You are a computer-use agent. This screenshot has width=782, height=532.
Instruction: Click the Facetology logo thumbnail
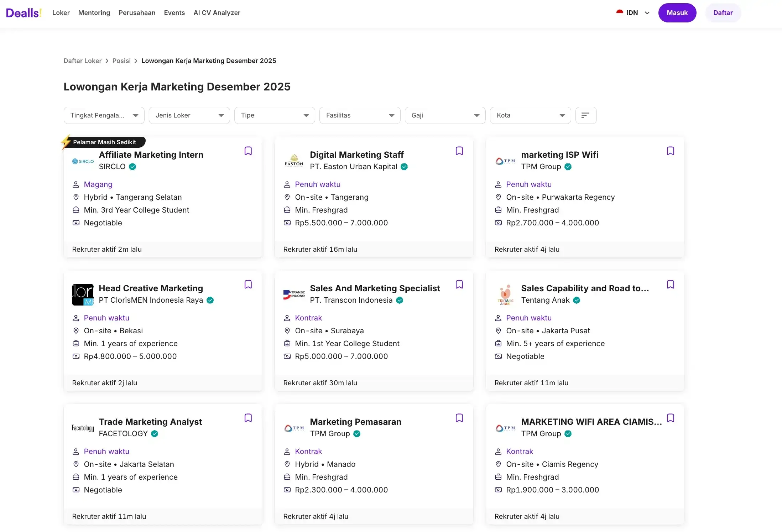(83, 428)
